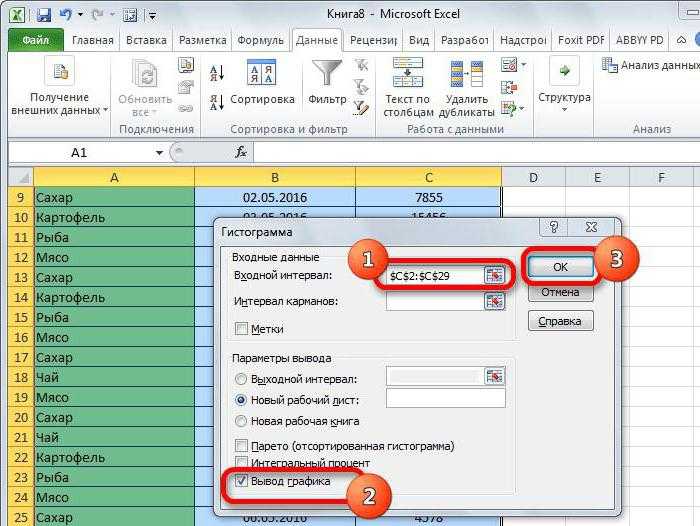This screenshot has width=700, height=526.
Task: Open the Name Box dropdown arrow
Action: (159, 153)
